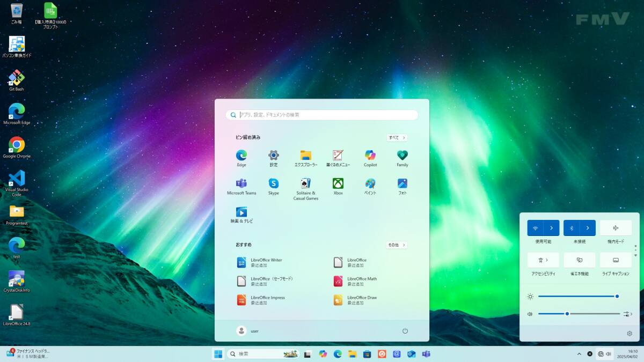
Task: Select the test Edge shortcut on desktop
Action: 17,248
